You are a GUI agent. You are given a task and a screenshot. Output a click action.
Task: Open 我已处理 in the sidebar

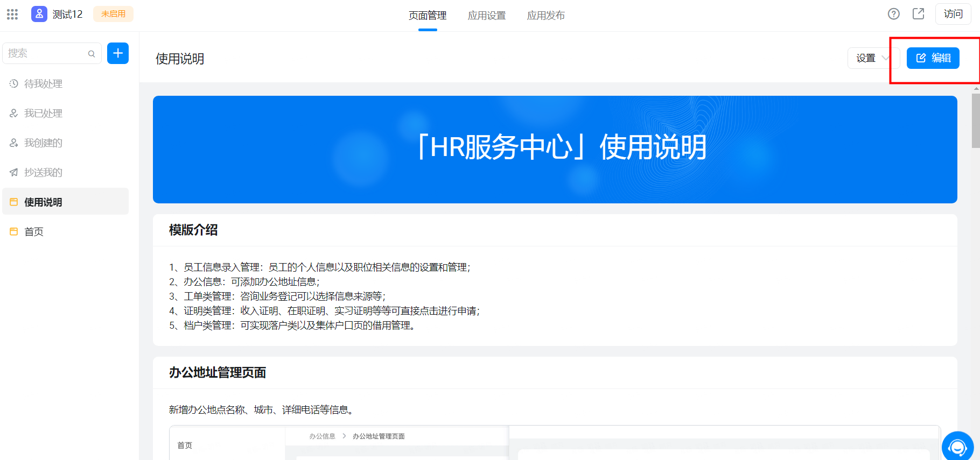click(66, 114)
